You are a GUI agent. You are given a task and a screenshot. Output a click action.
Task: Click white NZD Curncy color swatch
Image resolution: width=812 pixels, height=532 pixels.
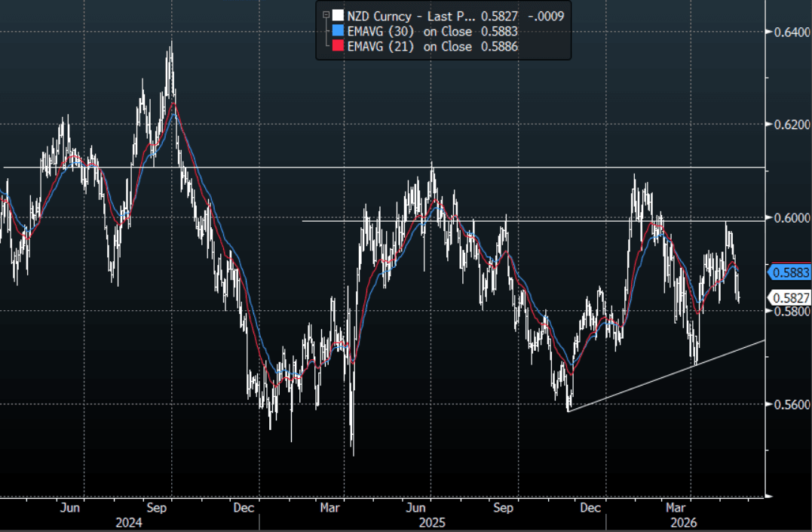tap(338, 16)
